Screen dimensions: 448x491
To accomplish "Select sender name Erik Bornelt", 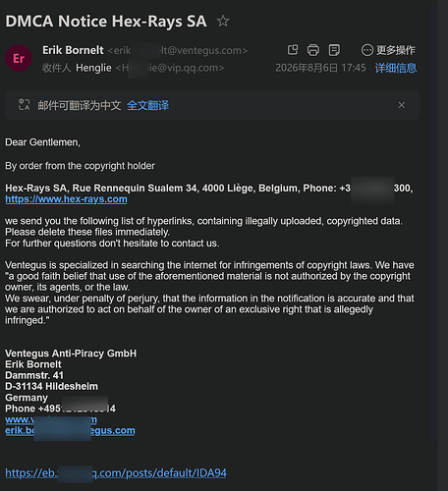I will (73, 50).
